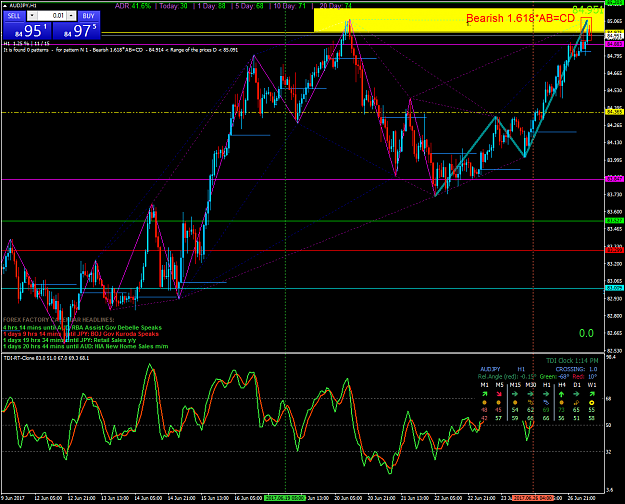This screenshot has height=504, width=625.
Task: Click the M15 right arrow in TDI dashboard
Action: pos(515,394)
